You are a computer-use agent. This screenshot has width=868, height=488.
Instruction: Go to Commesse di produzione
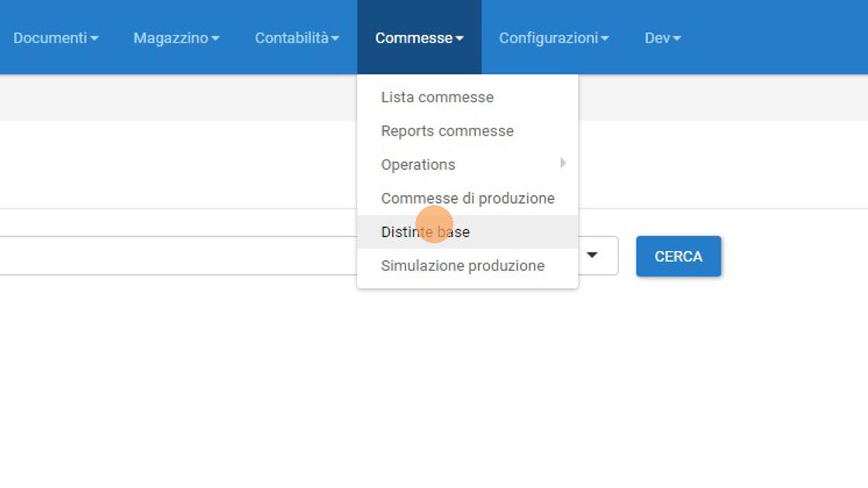click(467, 198)
